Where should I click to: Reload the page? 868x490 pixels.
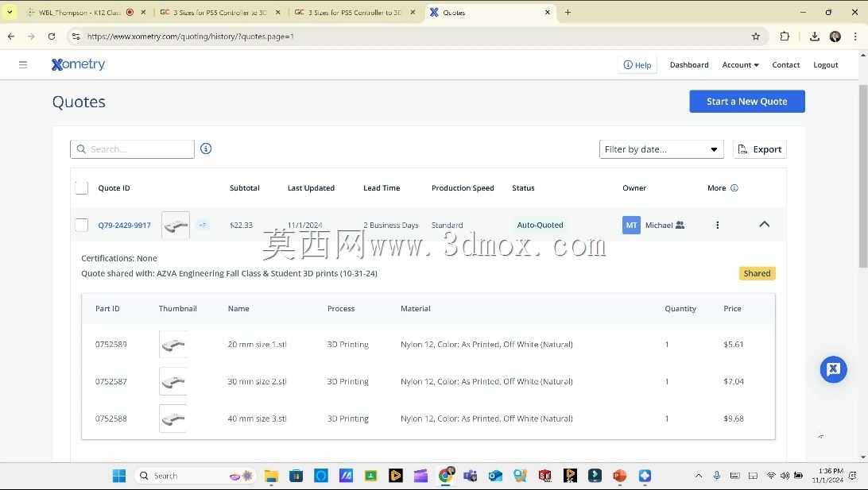[x=52, y=37]
